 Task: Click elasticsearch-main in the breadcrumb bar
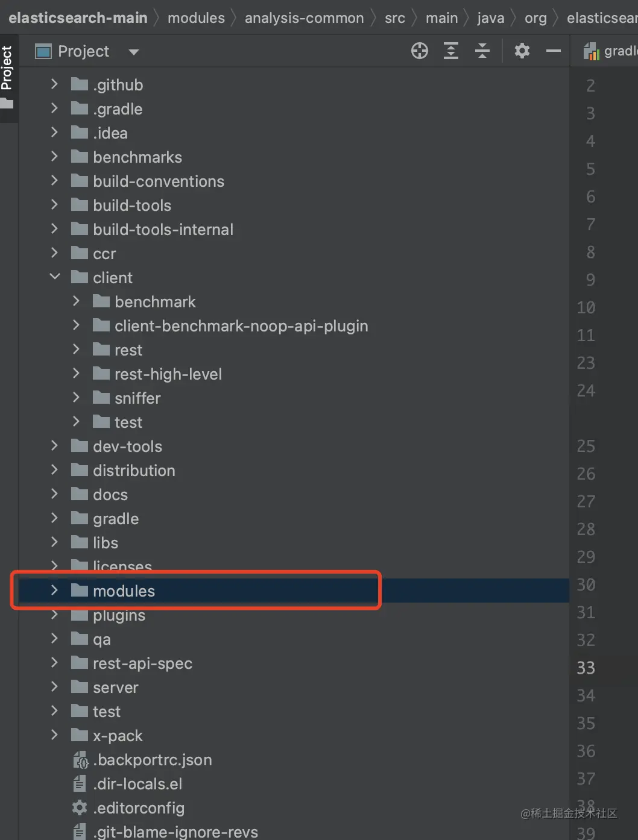click(x=77, y=17)
